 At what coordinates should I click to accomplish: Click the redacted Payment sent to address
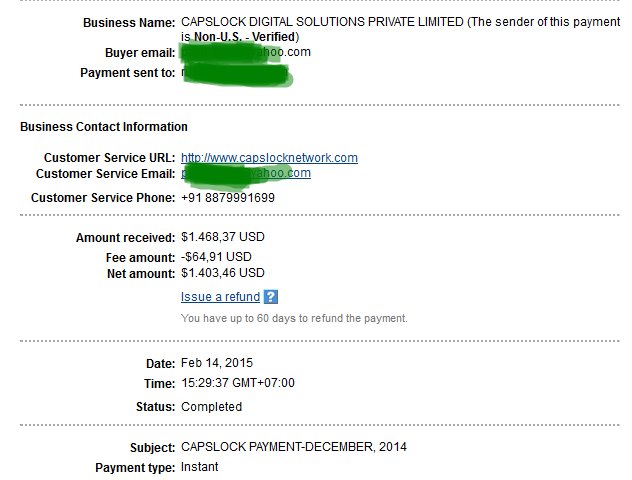coord(235,73)
